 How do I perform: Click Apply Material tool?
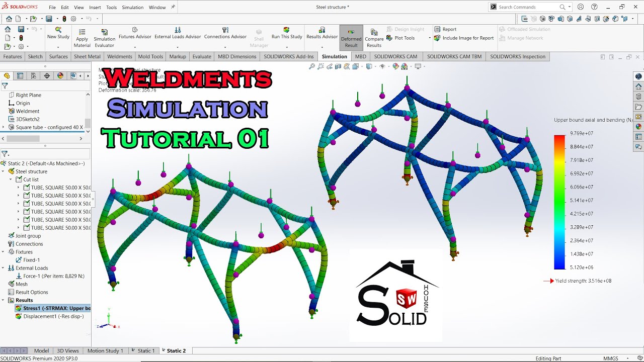point(82,38)
